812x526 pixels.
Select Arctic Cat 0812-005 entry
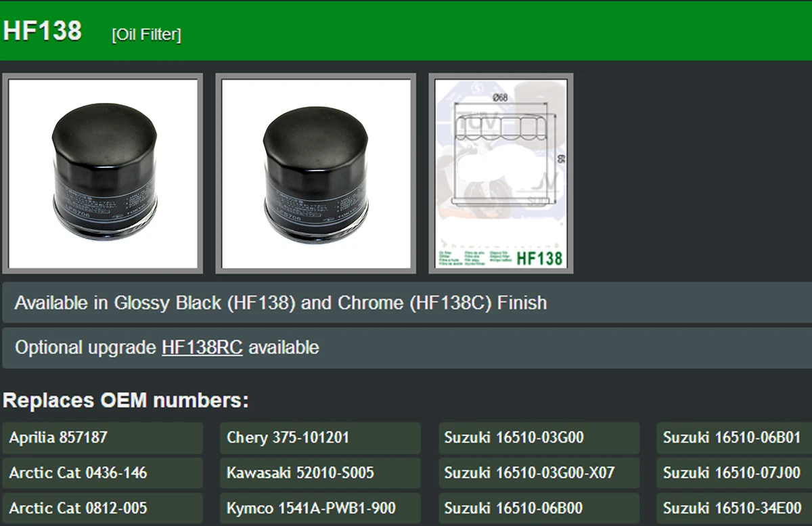coord(103,508)
